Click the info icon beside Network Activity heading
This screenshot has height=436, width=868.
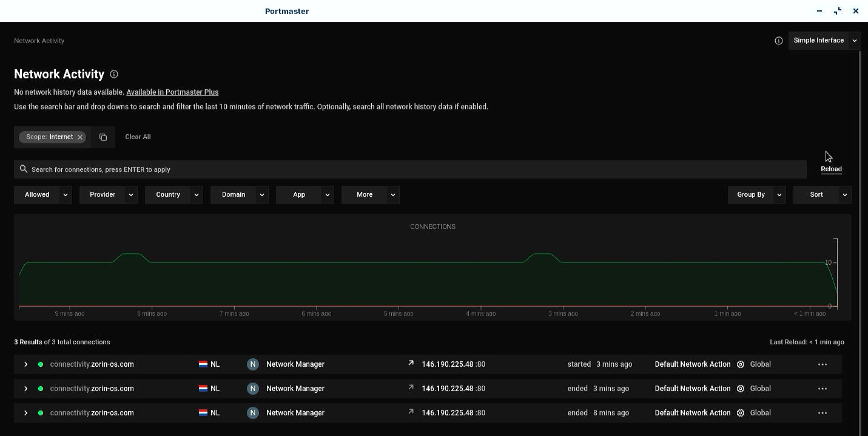point(114,74)
